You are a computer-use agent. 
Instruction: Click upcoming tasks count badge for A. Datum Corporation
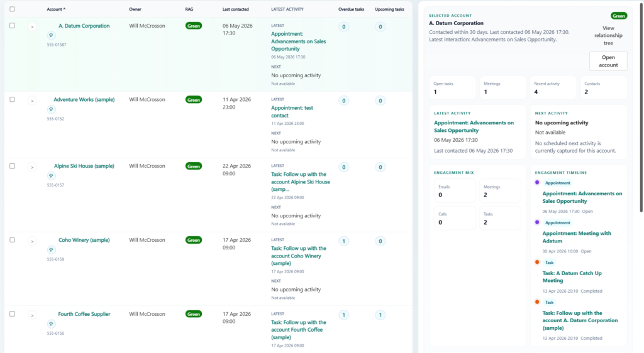tap(380, 27)
